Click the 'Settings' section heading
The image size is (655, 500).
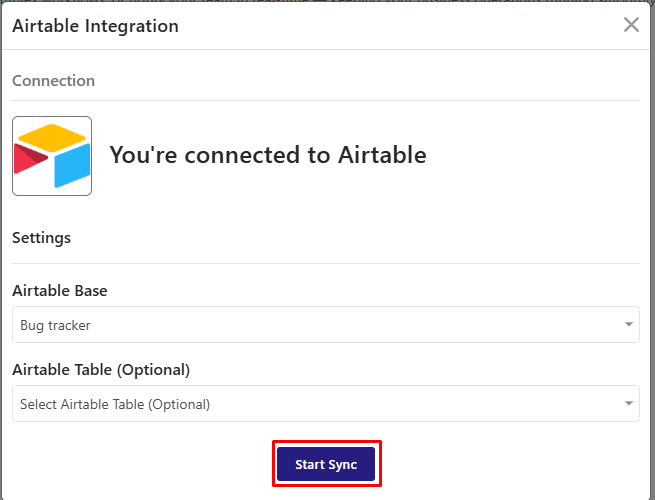pos(41,238)
